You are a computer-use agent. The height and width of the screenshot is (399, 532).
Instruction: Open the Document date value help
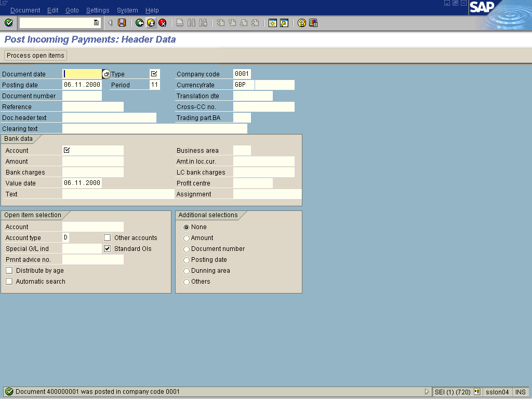point(107,74)
